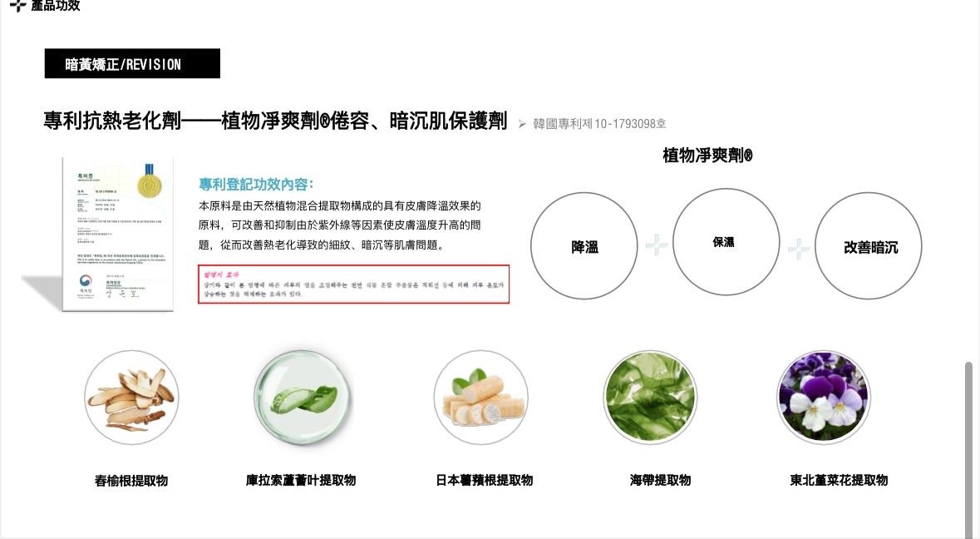Click the 東北堇菜花提取物 label
Viewport: 980px width, 539px height.
tap(839, 480)
